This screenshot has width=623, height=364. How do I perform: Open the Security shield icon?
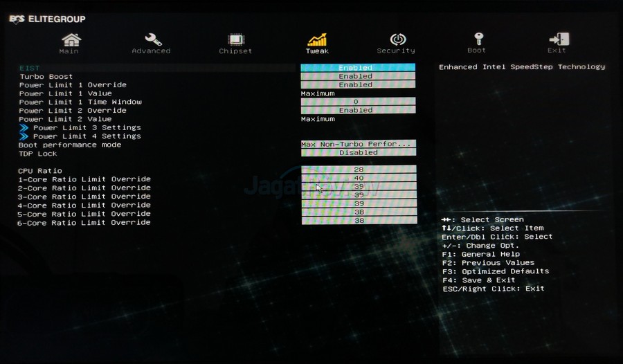(x=397, y=39)
